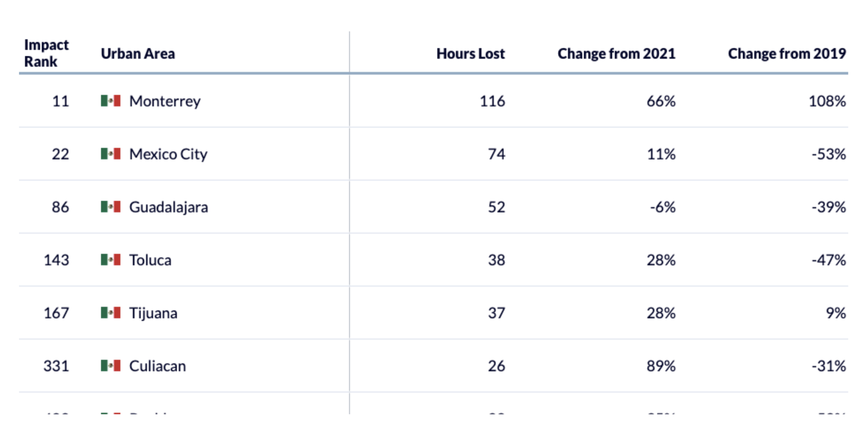
Task: Sort table by Hours Lost header
Action: (470, 54)
